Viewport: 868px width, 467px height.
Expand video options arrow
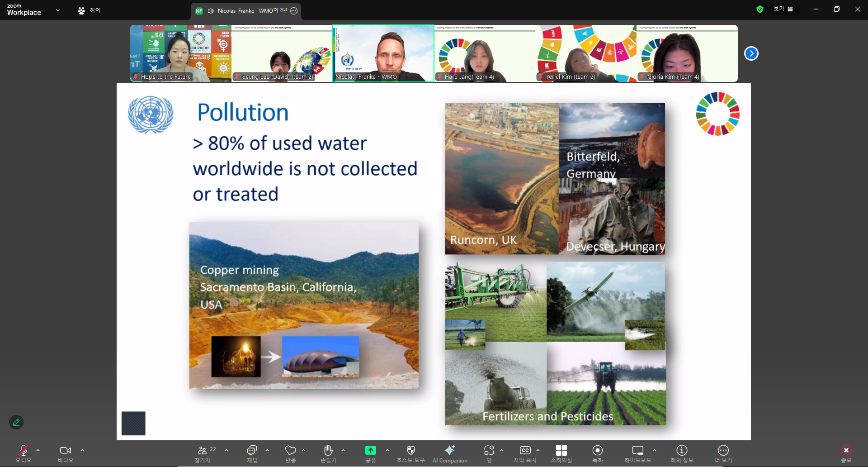click(82, 450)
